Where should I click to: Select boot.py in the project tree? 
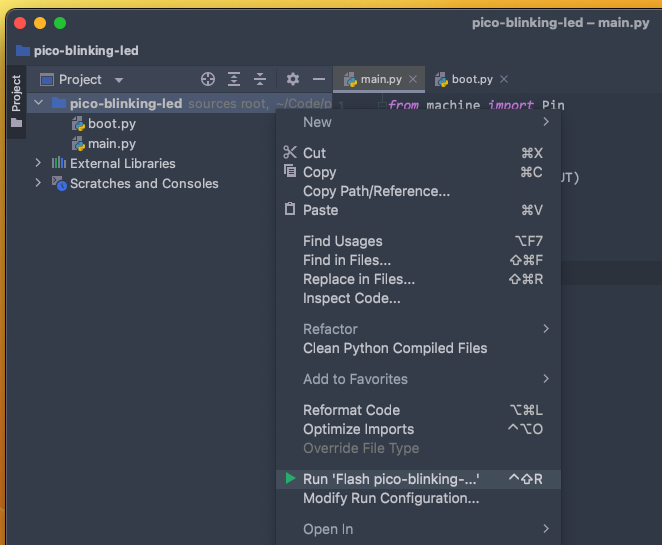[x=112, y=124]
